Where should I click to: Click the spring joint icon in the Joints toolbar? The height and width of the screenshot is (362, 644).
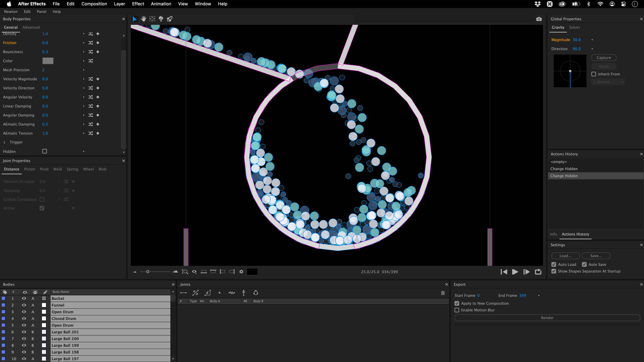(x=231, y=293)
